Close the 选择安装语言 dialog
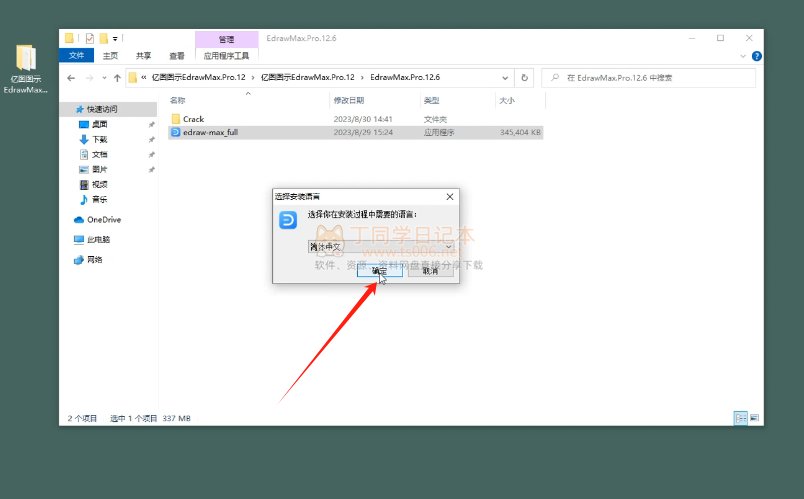The image size is (804, 499). (450, 196)
